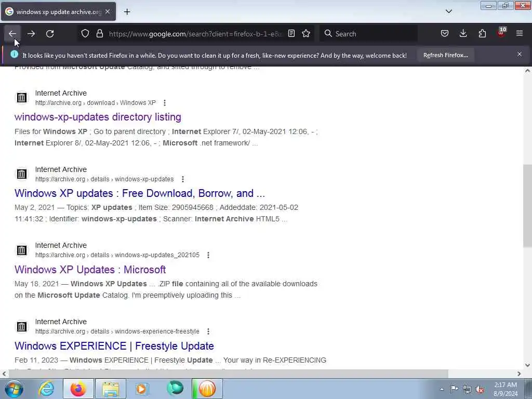The image size is (532, 399).
Task: Open more options for archive.org download Windows XP result
Action: tap(165, 103)
